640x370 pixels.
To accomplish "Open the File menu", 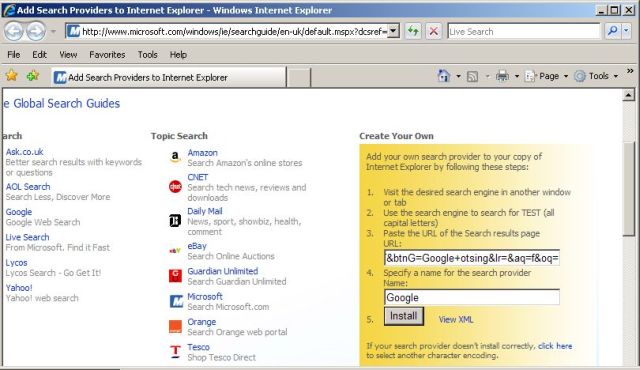I will click(x=13, y=55).
